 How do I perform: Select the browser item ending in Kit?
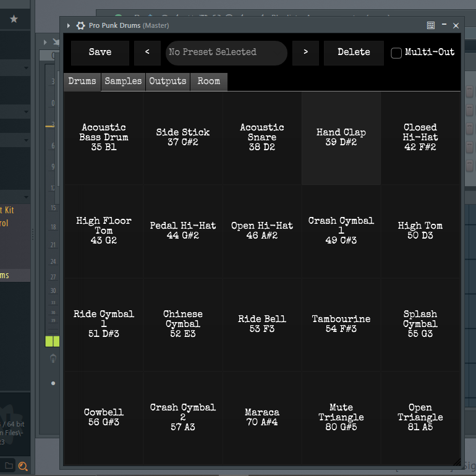[7, 210]
